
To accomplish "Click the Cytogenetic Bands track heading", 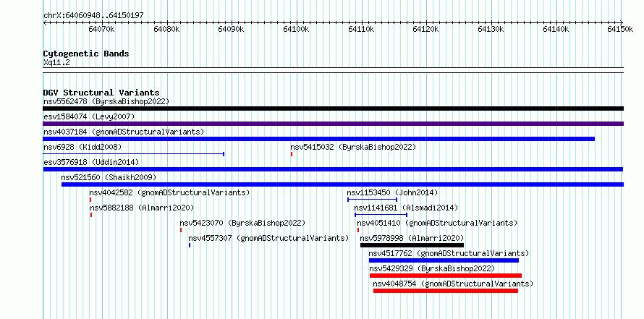I will click(x=86, y=54).
